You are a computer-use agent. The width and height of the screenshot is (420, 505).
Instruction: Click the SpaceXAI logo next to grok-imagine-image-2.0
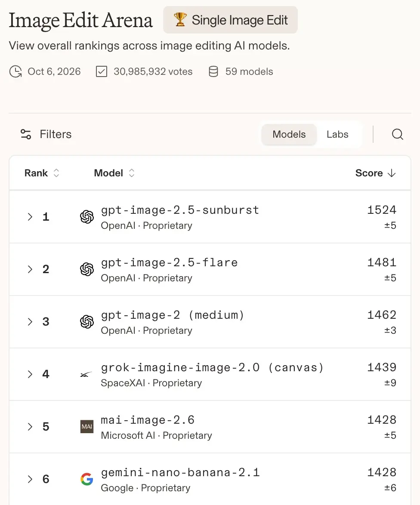click(86, 374)
